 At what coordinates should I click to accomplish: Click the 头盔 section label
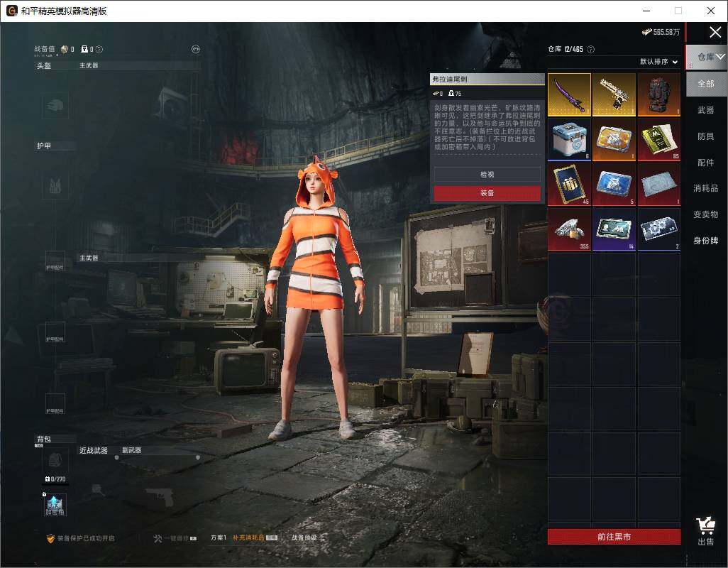click(44, 66)
